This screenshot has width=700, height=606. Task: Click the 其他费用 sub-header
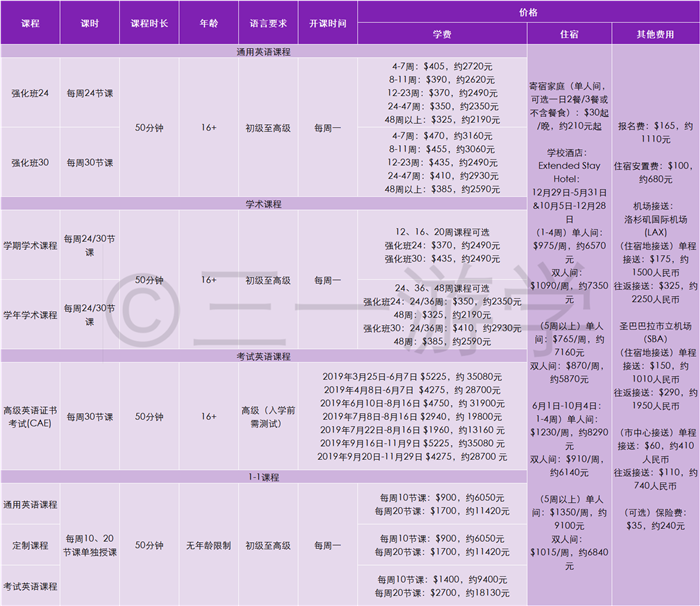[x=655, y=34]
